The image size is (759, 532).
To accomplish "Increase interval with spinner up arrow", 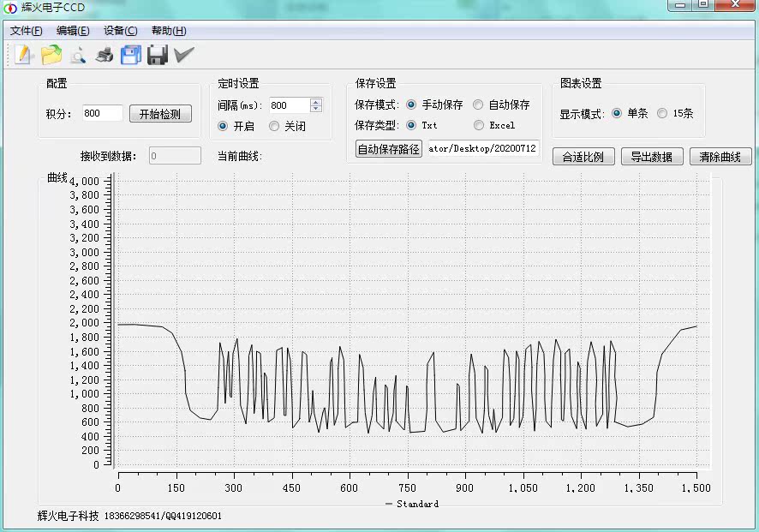I will pyautogui.click(x=316, y=102).
